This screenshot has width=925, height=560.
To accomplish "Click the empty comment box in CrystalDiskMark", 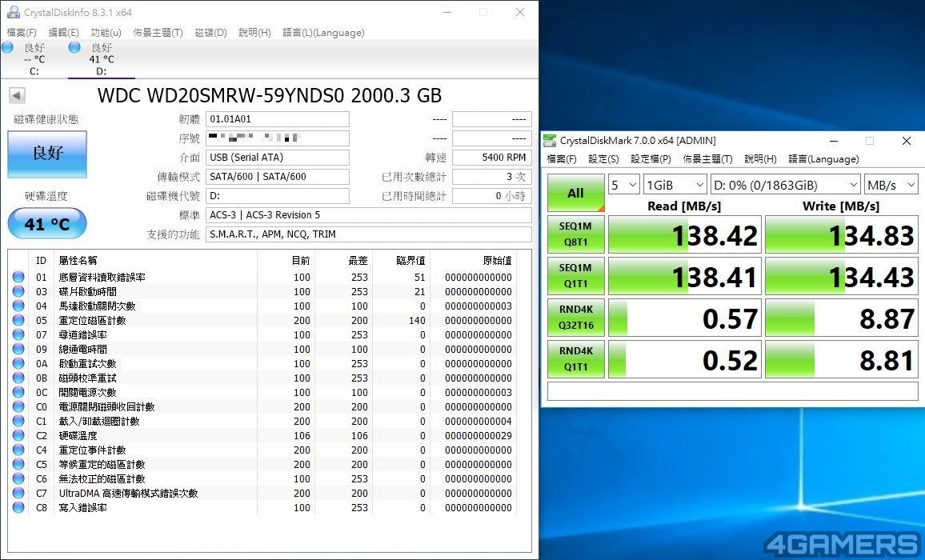I will coord(733,390).
